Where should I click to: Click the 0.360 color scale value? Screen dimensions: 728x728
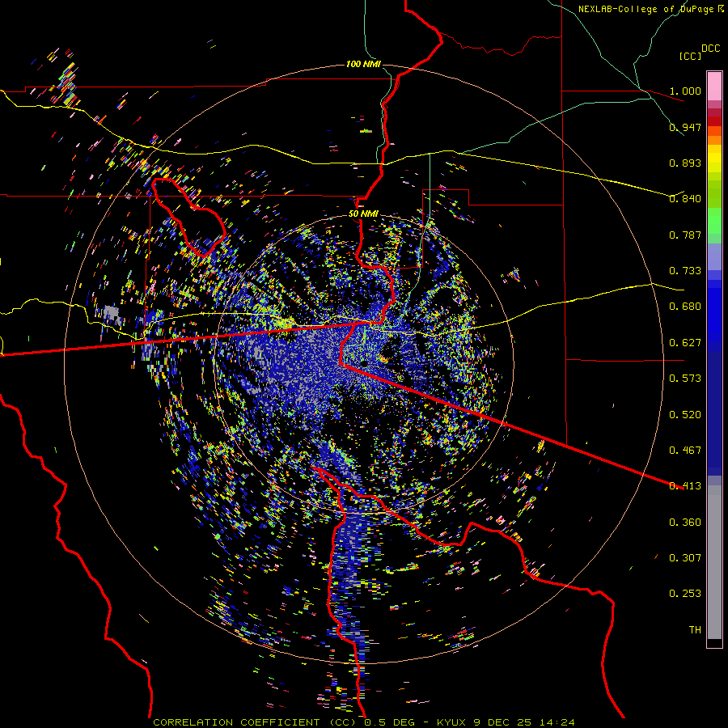pyautogui.click(x=685, y=523)
